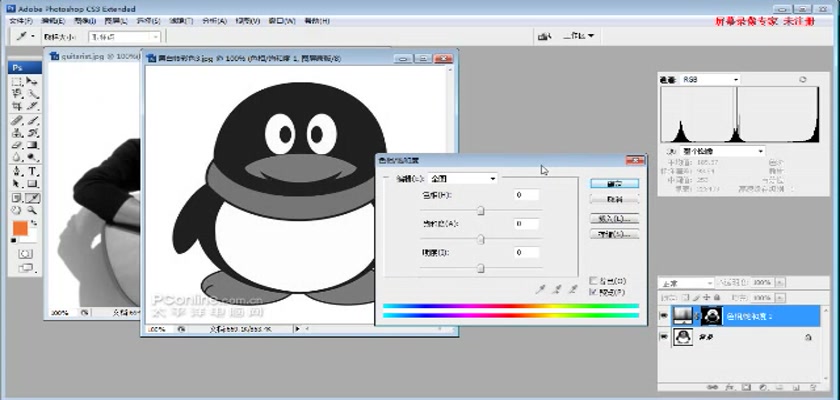Open the histogram channel RGB dropdown

(x=710, y=79)
